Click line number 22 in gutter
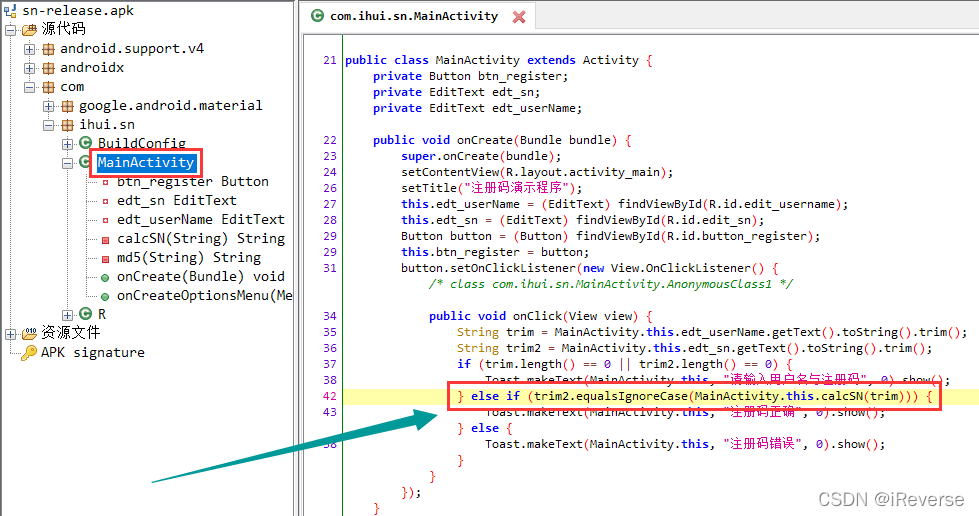979x516 pixels. pos(330,140)
